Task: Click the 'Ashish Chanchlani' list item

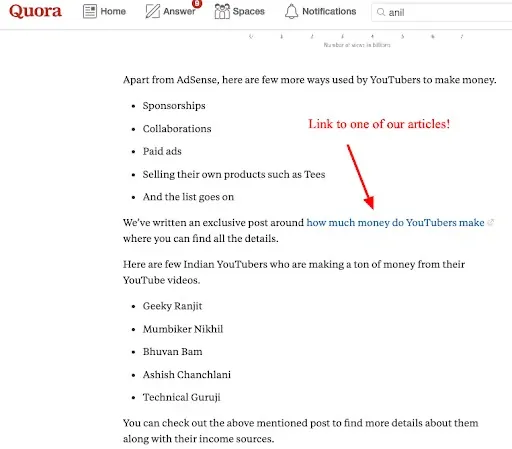Action: coord(187,375)
